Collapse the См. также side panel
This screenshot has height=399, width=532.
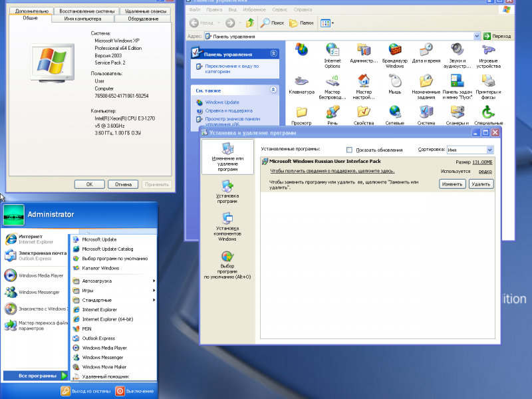click(x=273, y=90)
